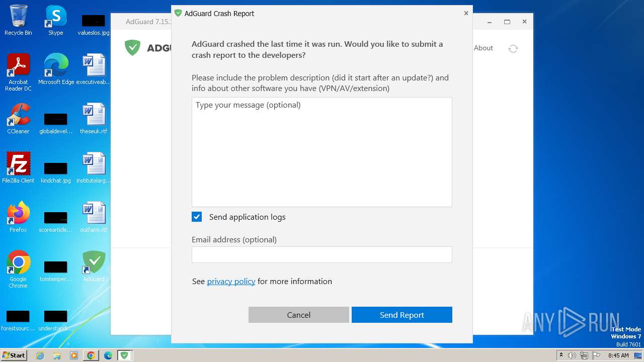
Task: Select institutelarg document on desktop
Action: (94, 168)
